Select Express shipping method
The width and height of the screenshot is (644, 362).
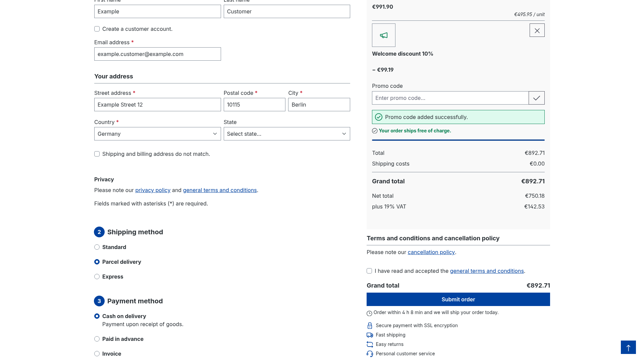[97, 277]
